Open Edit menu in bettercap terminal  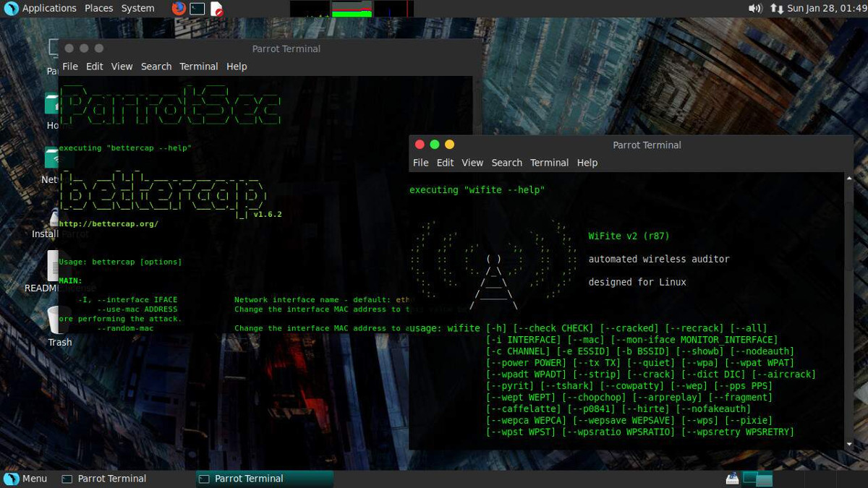tap(95, 67)
